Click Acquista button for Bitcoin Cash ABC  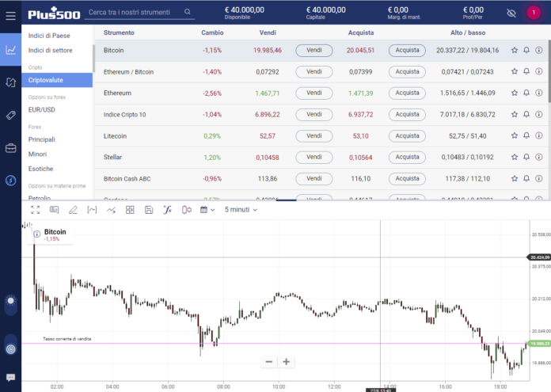point(407,179)
